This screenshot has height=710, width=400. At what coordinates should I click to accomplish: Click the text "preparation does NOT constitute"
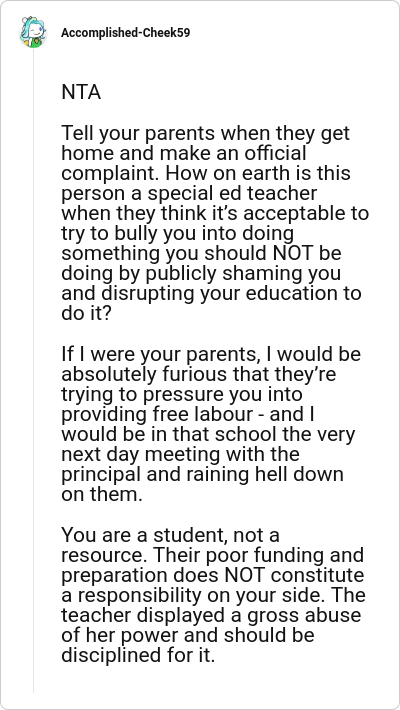click(212, 576)
